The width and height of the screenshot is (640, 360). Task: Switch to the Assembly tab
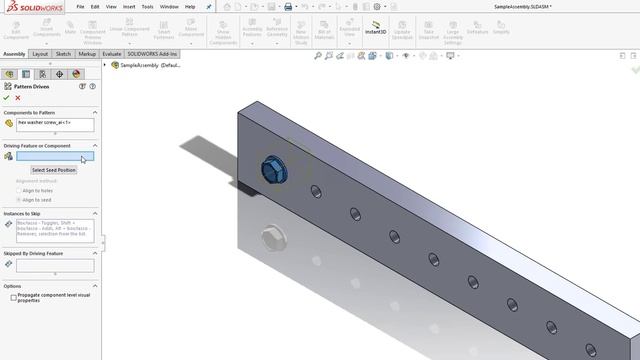click(14, 54)
